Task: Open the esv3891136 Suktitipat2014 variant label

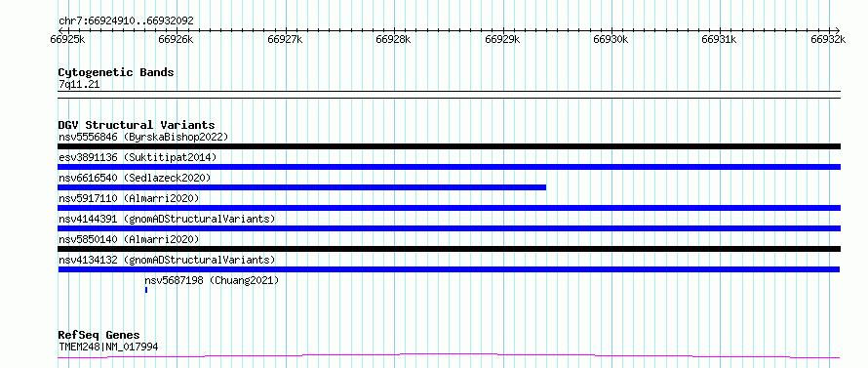Action: point(138,157)
